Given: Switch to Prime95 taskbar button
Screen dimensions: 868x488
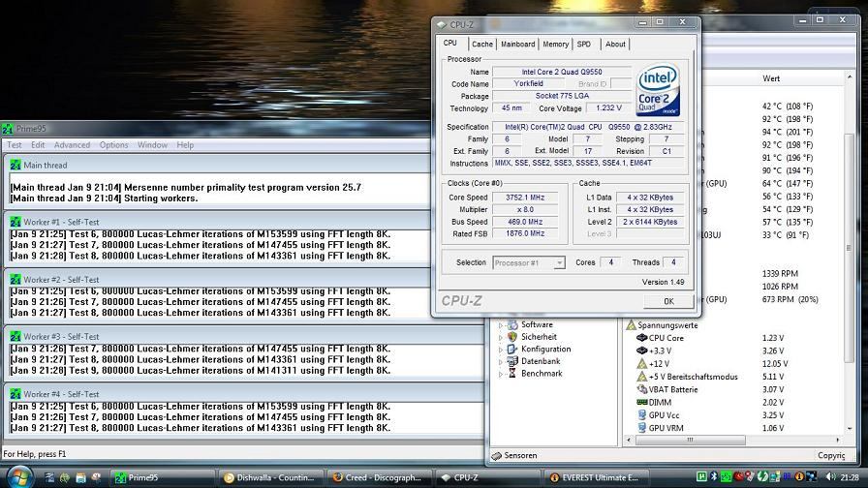Looking at the screenshot, I should (162, 477).
